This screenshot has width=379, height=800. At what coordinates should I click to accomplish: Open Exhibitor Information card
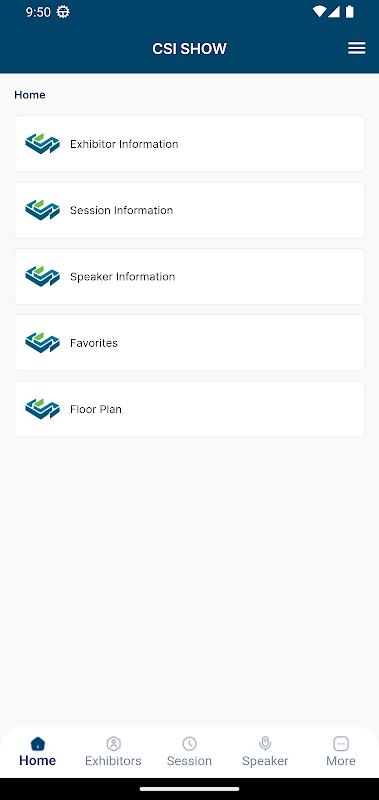pos(189,144)
